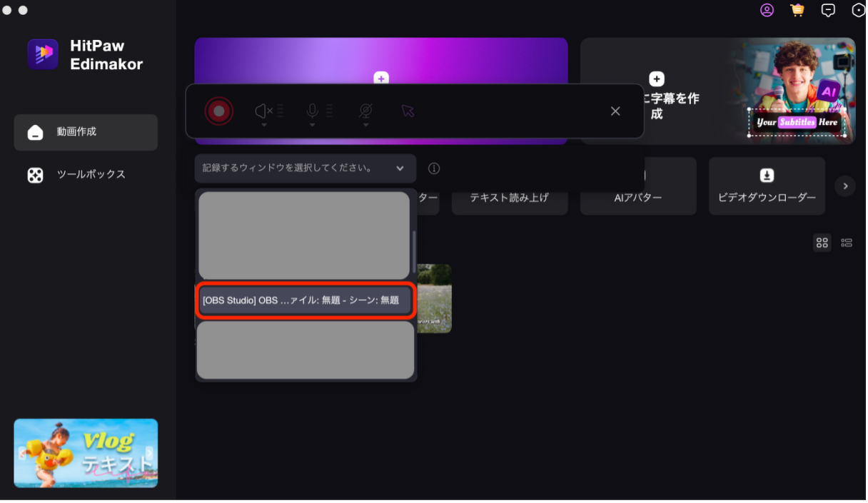Image resolution: width=868 pixels, height=503 pixels.
Task: Choose the gray window preview above OBS Studio
Action: coord(303,235)
